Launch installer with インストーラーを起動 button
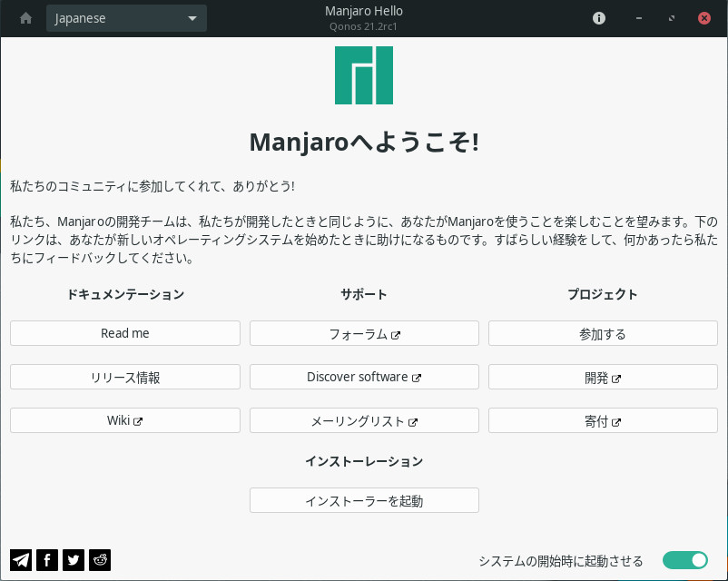Image resolution: width=728 pixels, height=581 pixels. click(364, 500)
